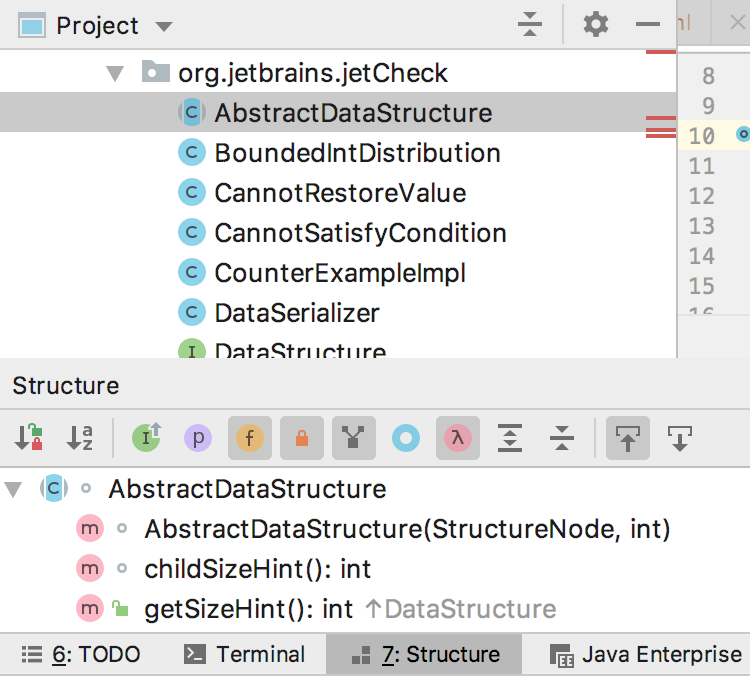This screenshot has width=750, height=676.
Task: Click the Expand All icon in Structure toolbar
Action: [510, 438]
